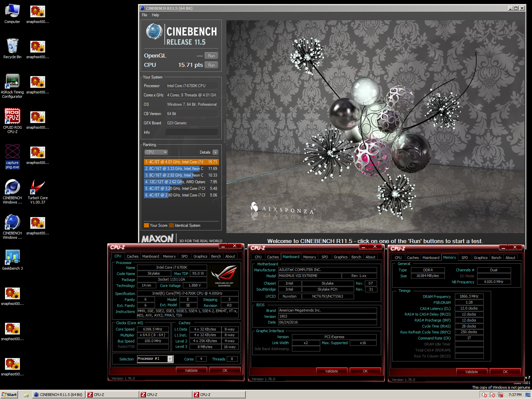Open the Help menu in Cinebench
The image size is (532, 399).
155,15
